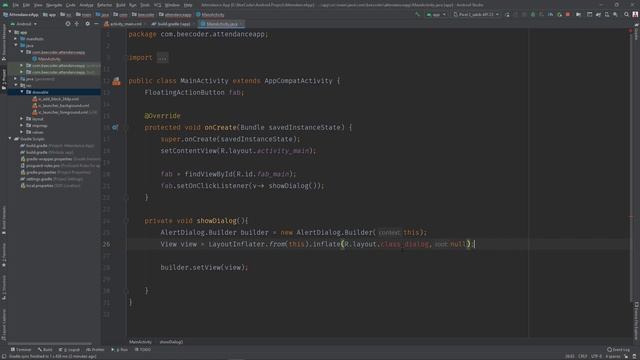Expand the layout folder arrow
The width and height of the screenshot is (640, 360).
[22, 119]
